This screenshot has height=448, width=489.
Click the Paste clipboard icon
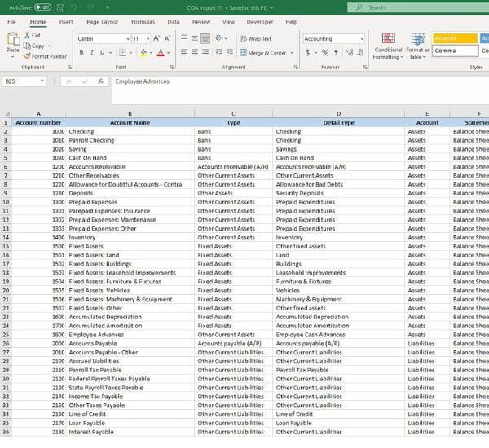coord(13,39)
